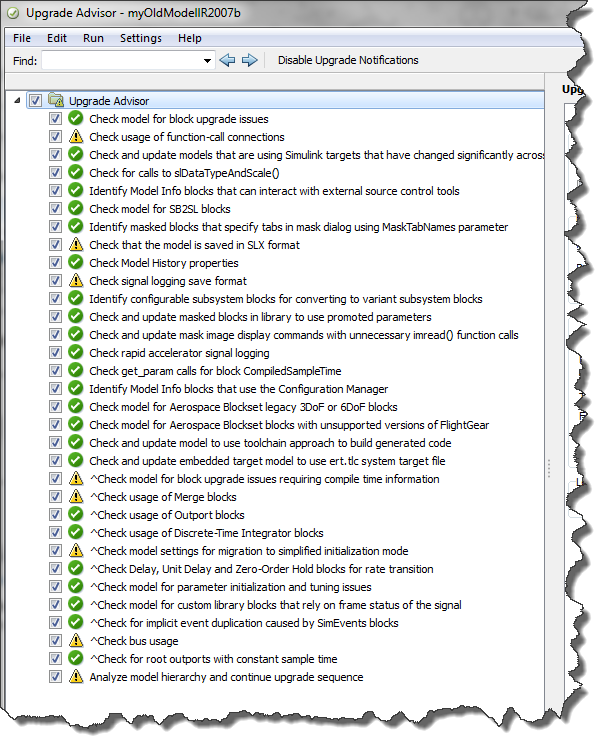
Task: Open the Find dropdown arrow
Action: (207, 60)
